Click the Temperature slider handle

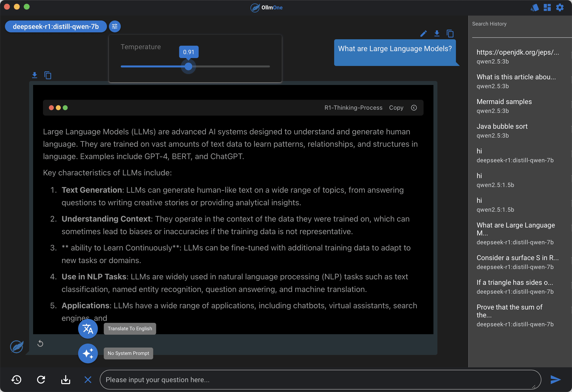click(188, 66)
